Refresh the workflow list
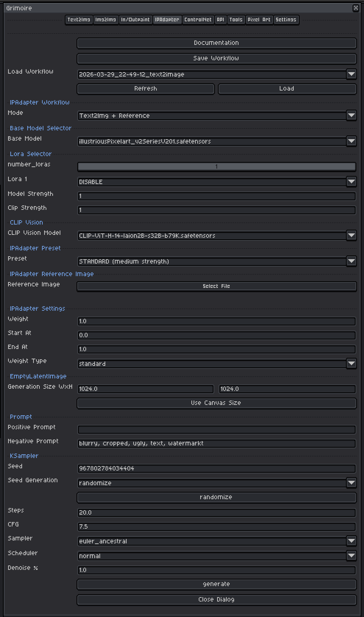This screenshot has height=617, width=364. pos(146,89)
